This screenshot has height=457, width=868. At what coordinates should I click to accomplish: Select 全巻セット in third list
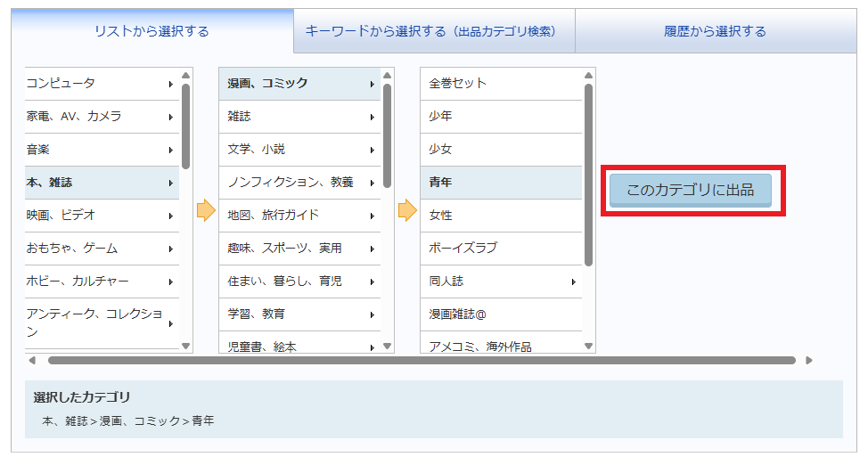click(x=499, y=84)
